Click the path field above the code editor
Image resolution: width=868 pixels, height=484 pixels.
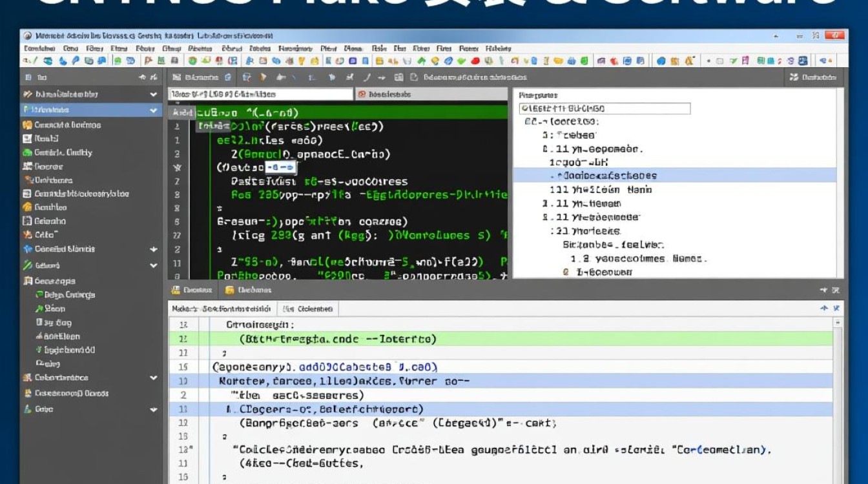260,94
